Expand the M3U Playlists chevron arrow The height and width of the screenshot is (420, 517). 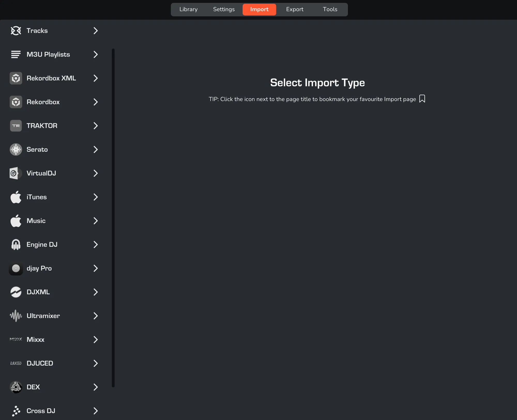95,55
